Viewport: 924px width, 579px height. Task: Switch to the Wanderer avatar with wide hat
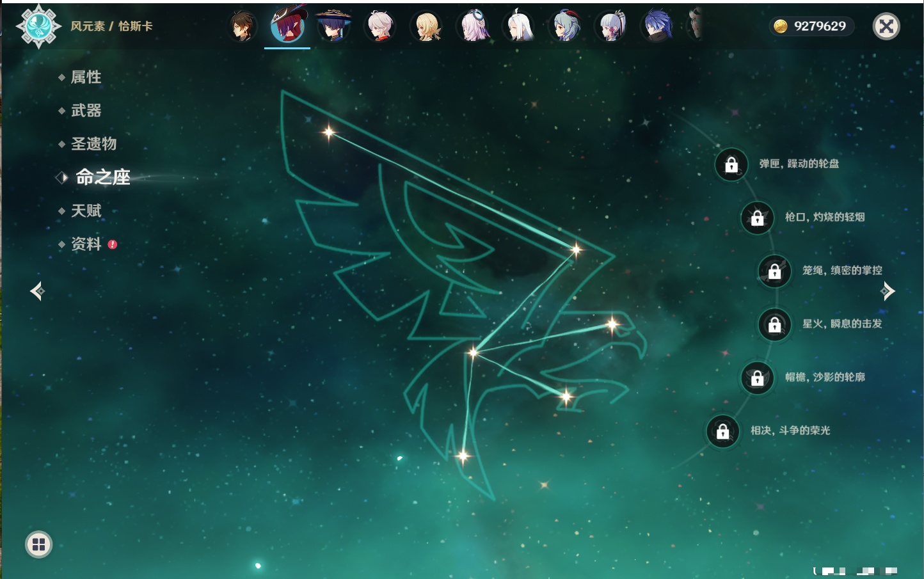coord(333,26)
